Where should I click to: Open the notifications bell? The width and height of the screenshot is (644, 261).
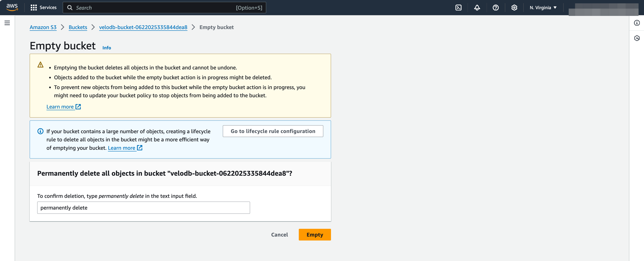point(477,8)
